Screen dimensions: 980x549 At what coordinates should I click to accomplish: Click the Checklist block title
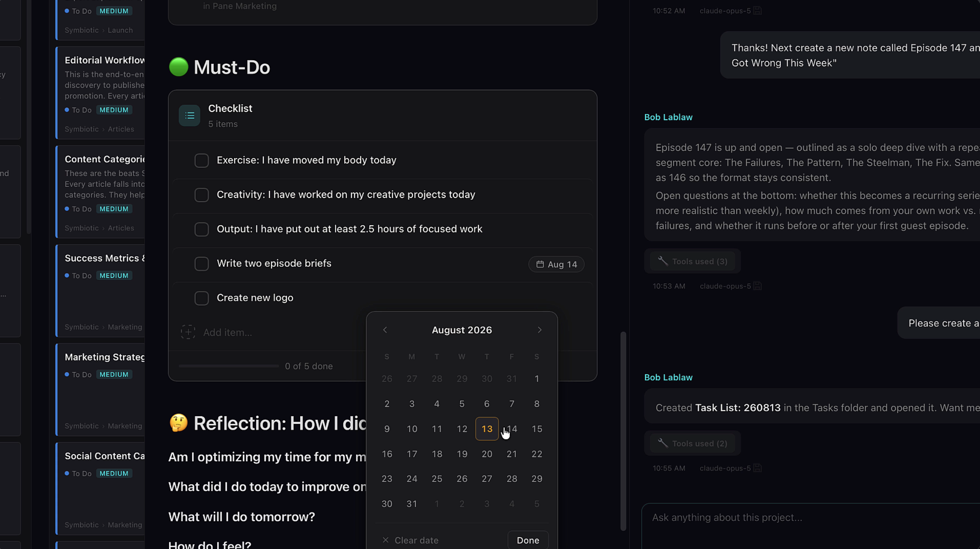pos(230,108)
